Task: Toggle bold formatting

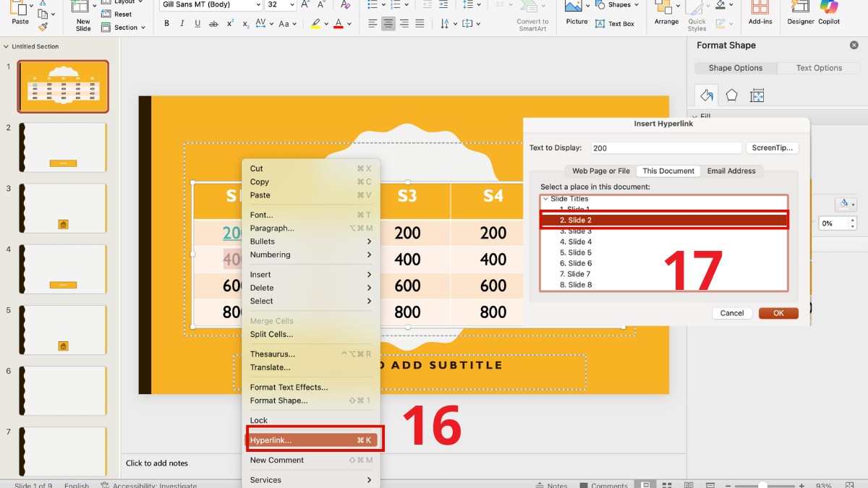Action: pyautogui.click(x=166, y=24)
